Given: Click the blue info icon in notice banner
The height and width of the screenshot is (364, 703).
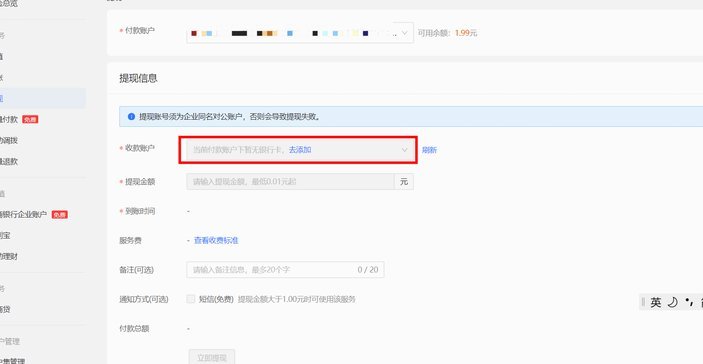Looking at the screenshot, I should [131, 117].
